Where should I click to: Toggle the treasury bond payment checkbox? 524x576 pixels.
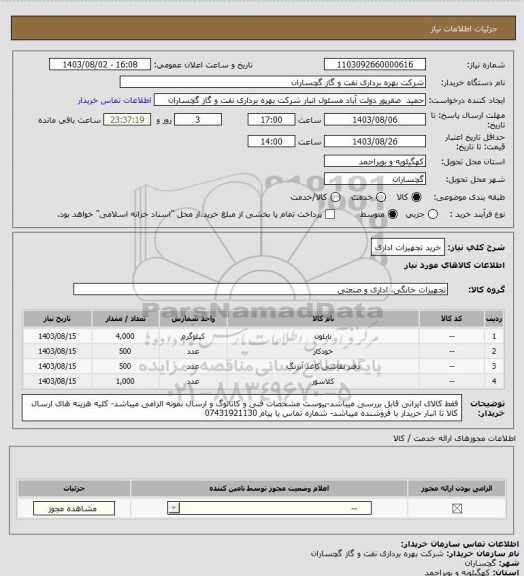coord(330,214)
